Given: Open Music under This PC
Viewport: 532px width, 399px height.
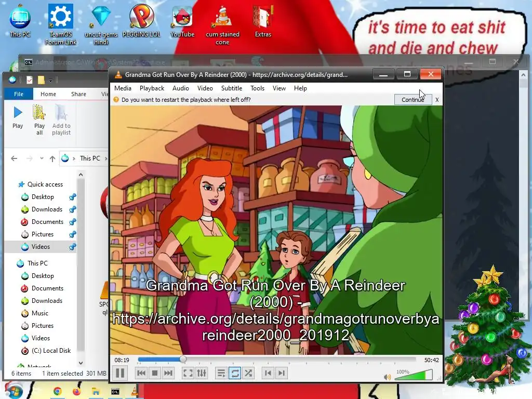Looking at the screenshot, I should click(x=39, y=313).
